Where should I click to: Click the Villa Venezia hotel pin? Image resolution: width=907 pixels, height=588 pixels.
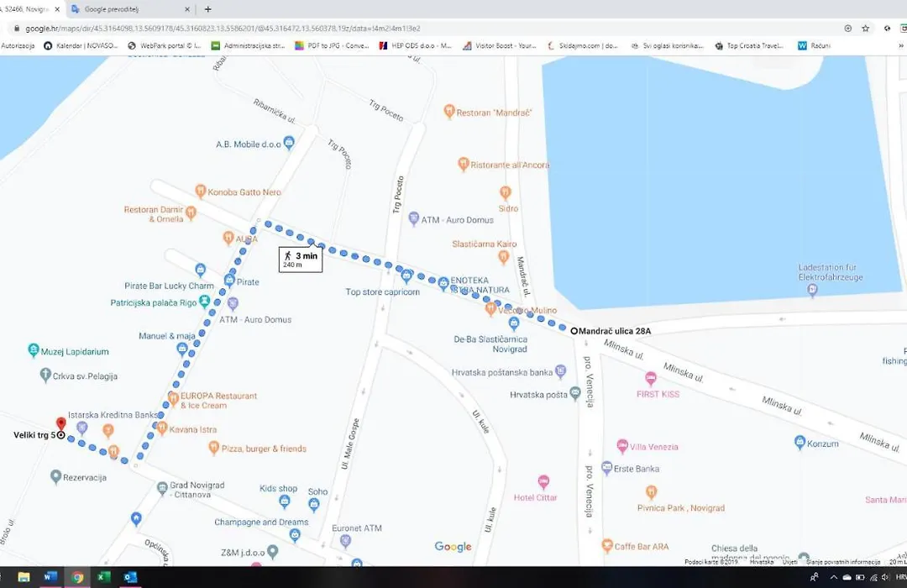(621, 446)
